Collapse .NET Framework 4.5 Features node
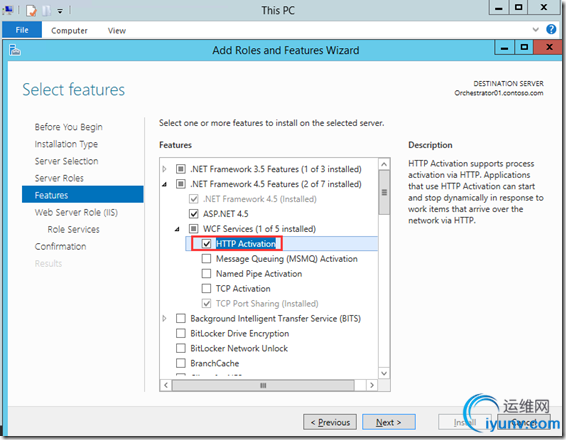The height and width of the screenshot is (440, 566). (165, 184)
